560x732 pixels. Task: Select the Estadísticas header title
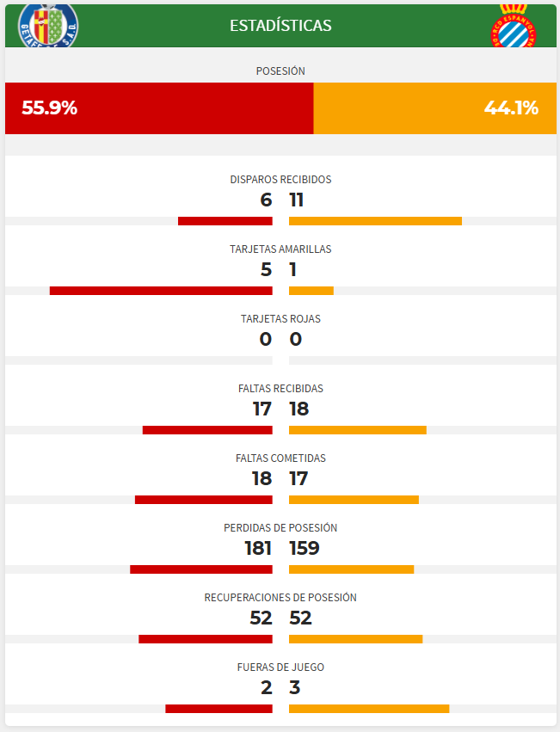(x=280, y=26)
